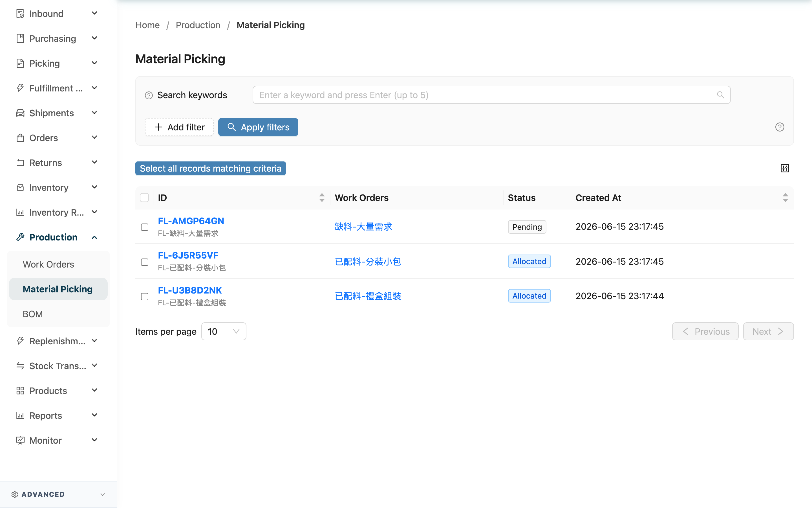Click Select all records matching criteria
This screenshot has width=812, height=508.
(210, 168)
